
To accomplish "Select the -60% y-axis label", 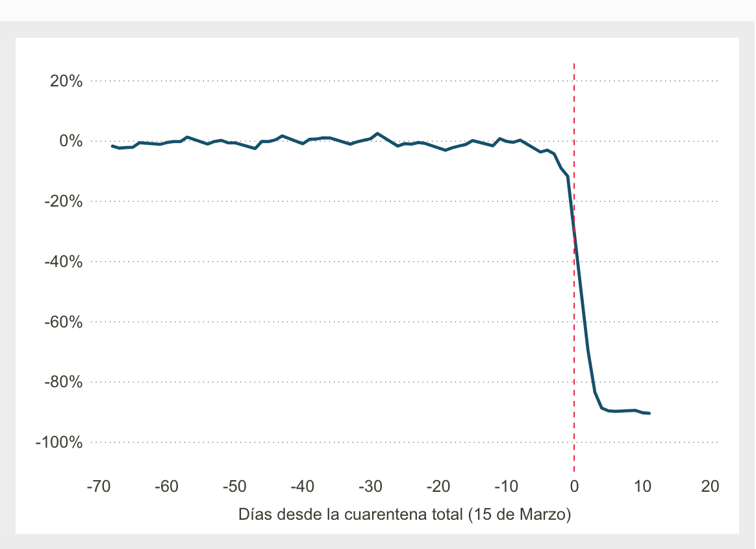I will [63, 322].
